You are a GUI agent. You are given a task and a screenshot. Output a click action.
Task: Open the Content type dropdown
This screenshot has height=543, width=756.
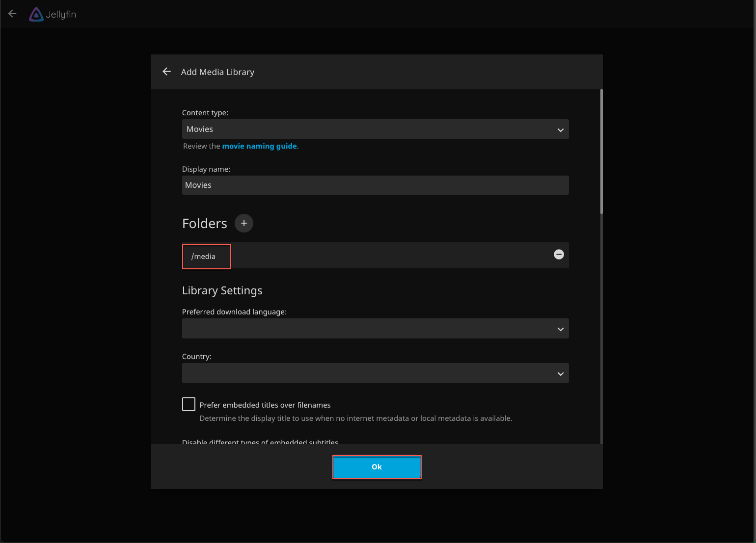[x=376, y=129]
